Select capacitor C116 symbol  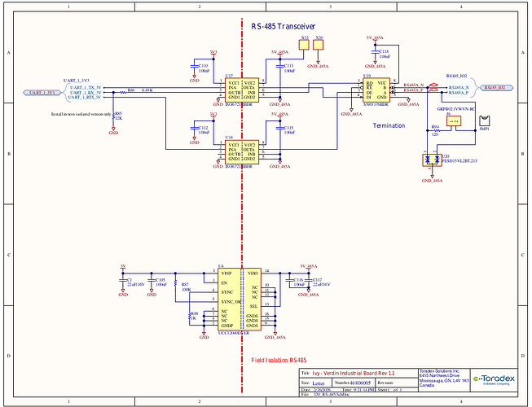289,281
